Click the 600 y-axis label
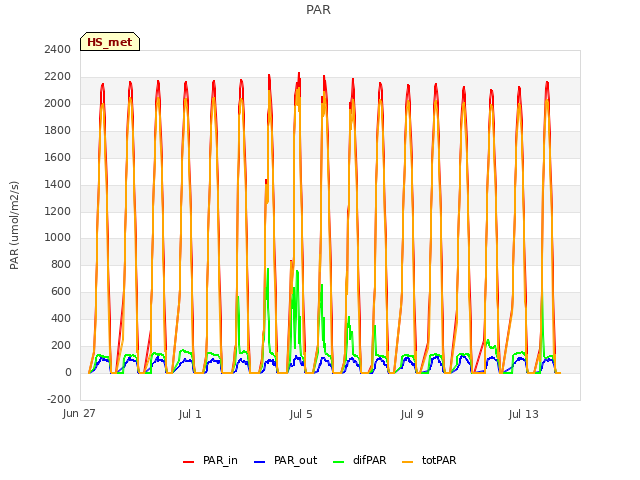This screenshot has width=640, height=480. click(x=61, y=291)
